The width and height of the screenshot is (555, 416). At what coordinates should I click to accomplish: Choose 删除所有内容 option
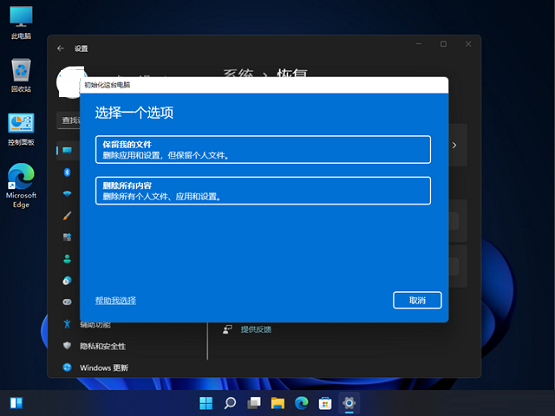(263, 191)
